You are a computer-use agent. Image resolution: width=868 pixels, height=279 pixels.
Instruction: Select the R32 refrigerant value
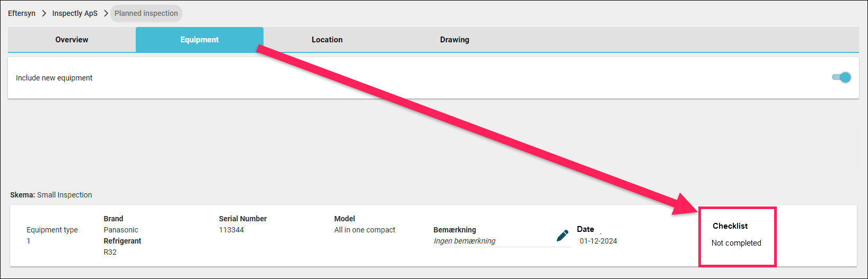(x=110, y=252)
